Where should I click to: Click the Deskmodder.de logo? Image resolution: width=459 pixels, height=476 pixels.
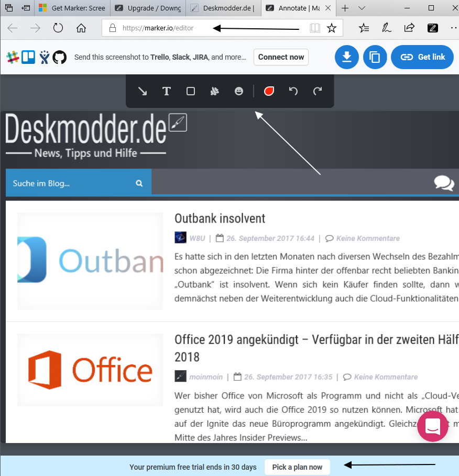[x=85, y=135]
